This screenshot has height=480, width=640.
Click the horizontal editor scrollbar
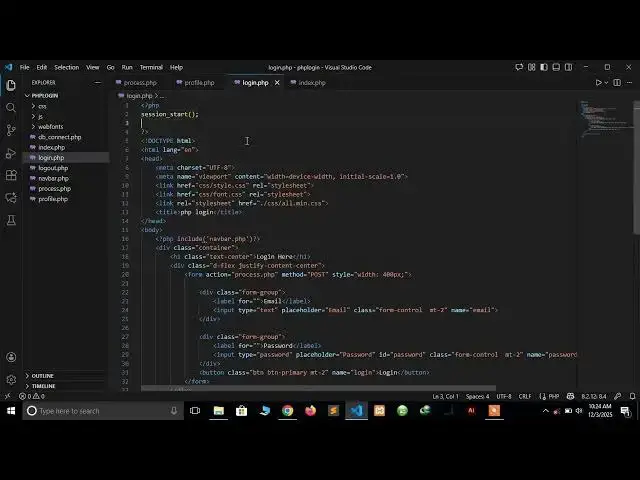coord(318,388)
